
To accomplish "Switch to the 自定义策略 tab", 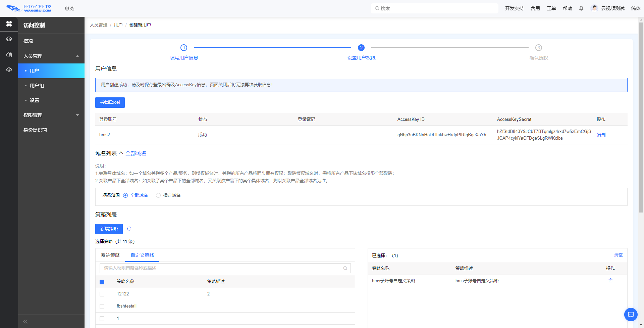I will (x=142, y=255).
